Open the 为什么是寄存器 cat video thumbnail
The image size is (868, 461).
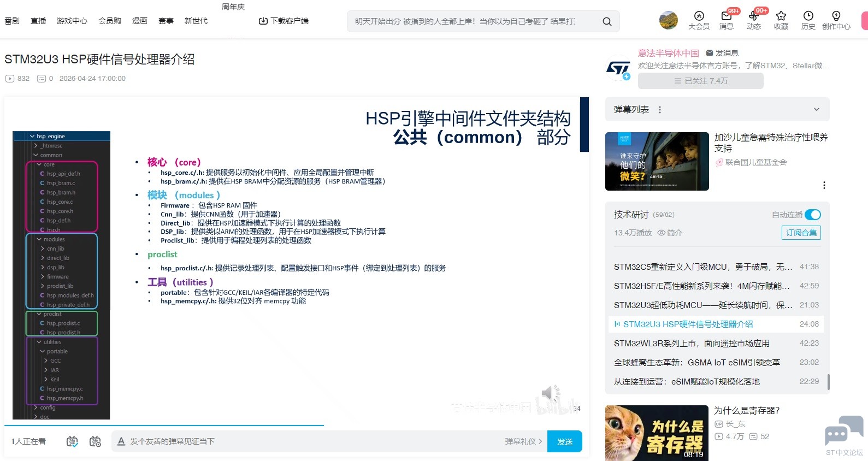(657, 433)
